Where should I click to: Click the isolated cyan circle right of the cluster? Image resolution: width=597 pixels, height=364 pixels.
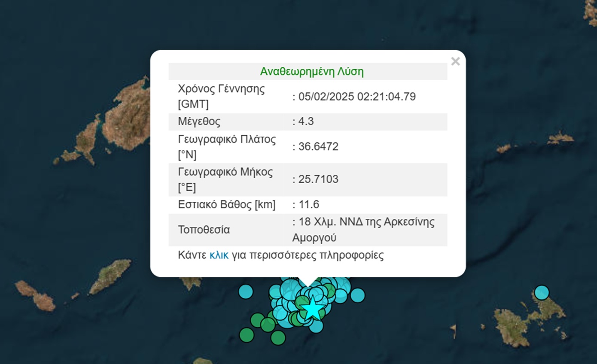click(x=357, y=295)
